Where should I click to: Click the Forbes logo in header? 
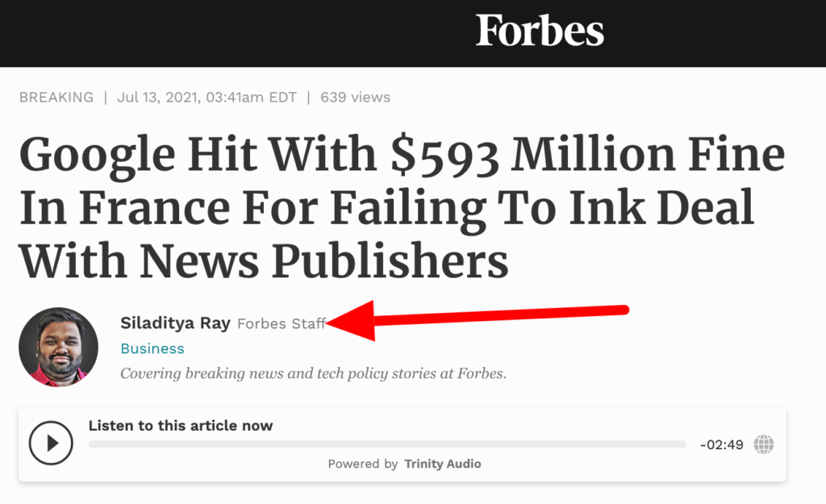pos(540,31)
